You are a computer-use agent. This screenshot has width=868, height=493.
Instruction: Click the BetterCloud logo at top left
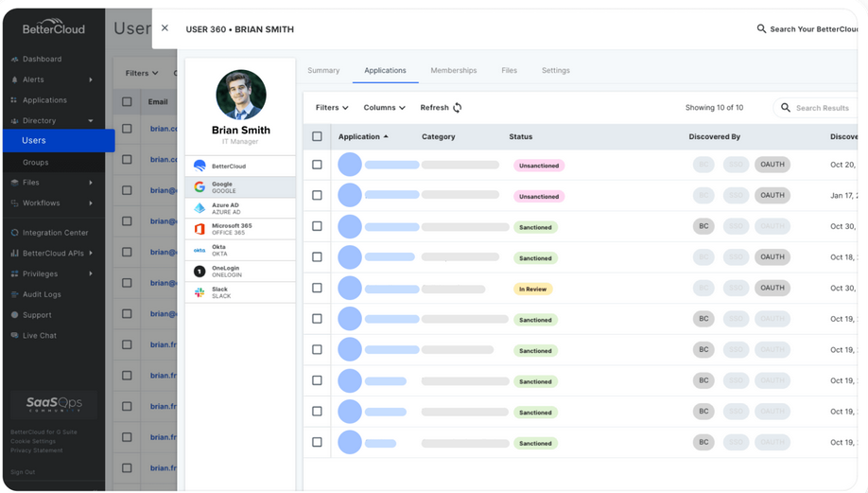coord(53,27)
